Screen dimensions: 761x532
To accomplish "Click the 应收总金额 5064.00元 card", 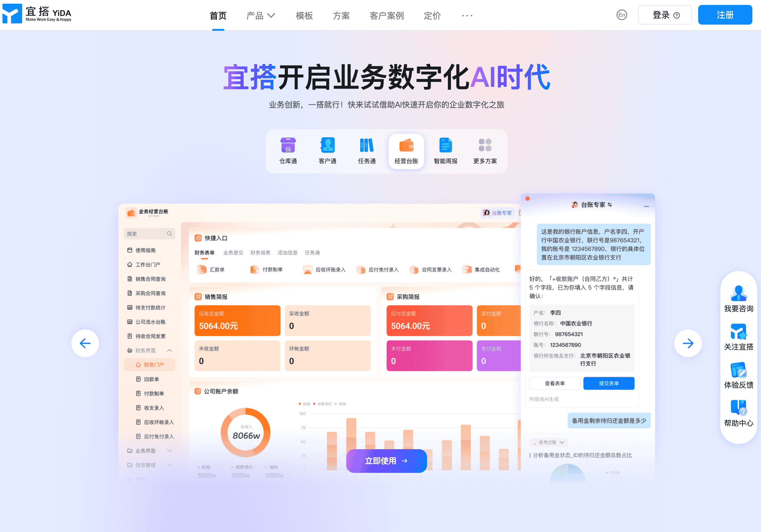I will 237,320.
